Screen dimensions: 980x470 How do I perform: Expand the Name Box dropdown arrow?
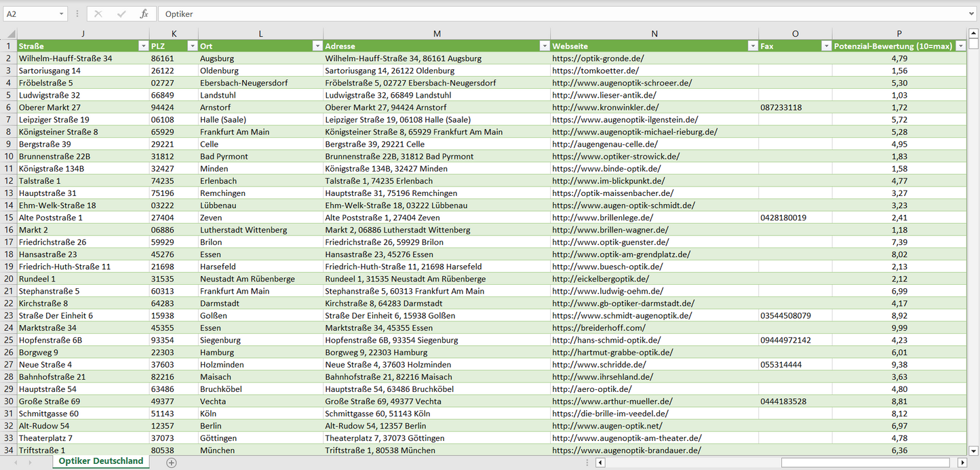tap(61, 14)
